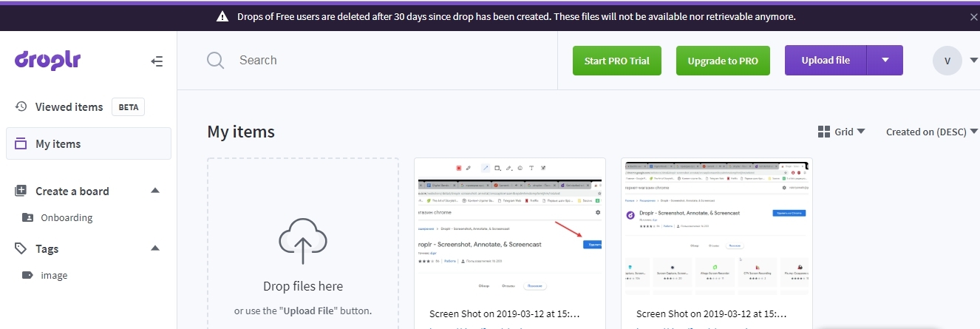The image size is (980, 329).
Task: Click the cloud upload icon
Action: 302,241
